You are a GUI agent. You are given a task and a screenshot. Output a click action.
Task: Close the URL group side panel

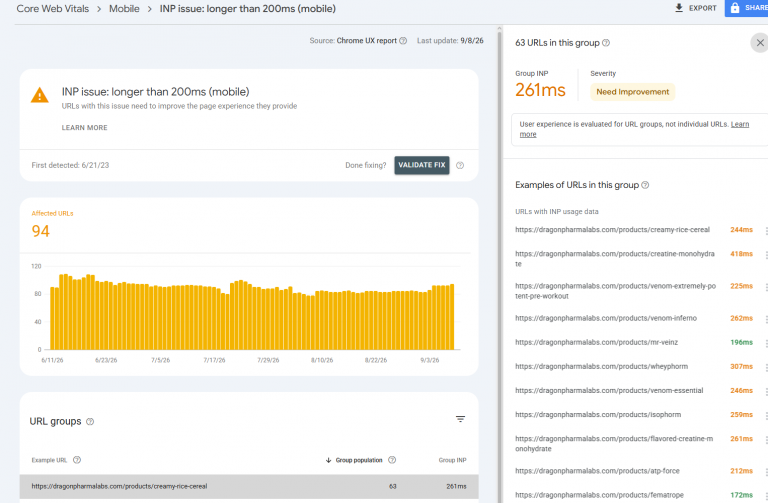(760, 43)
